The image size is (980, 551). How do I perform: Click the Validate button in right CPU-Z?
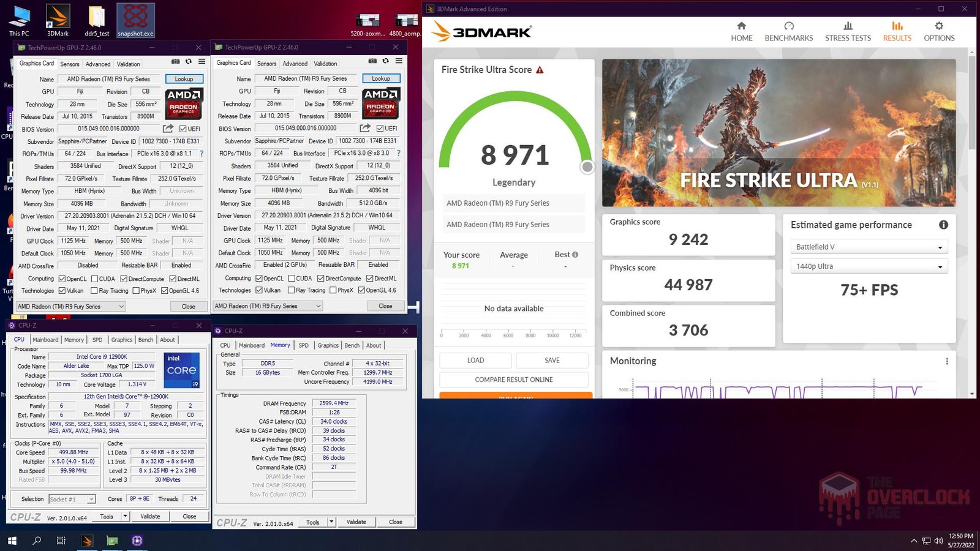tap(356, 522)
